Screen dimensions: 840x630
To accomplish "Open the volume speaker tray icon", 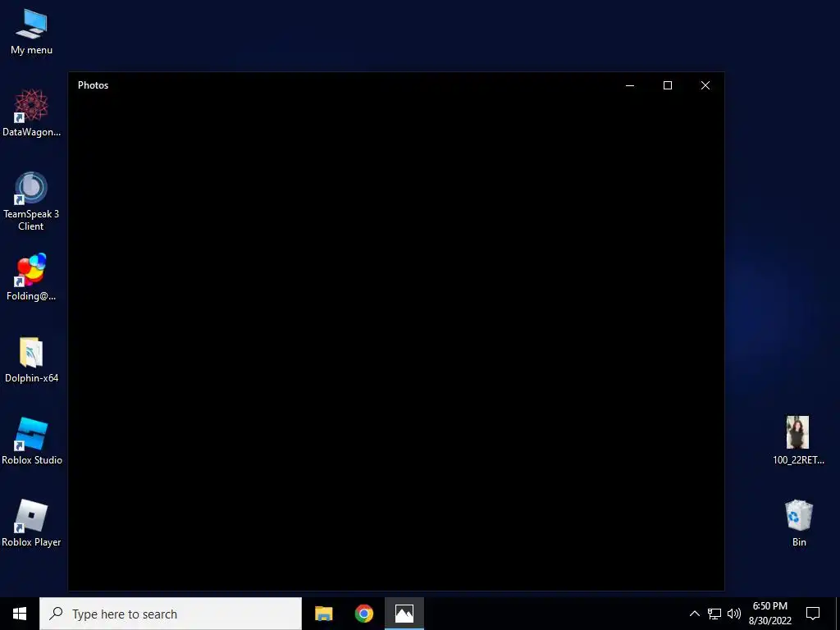I will click(x=734, y=614).
